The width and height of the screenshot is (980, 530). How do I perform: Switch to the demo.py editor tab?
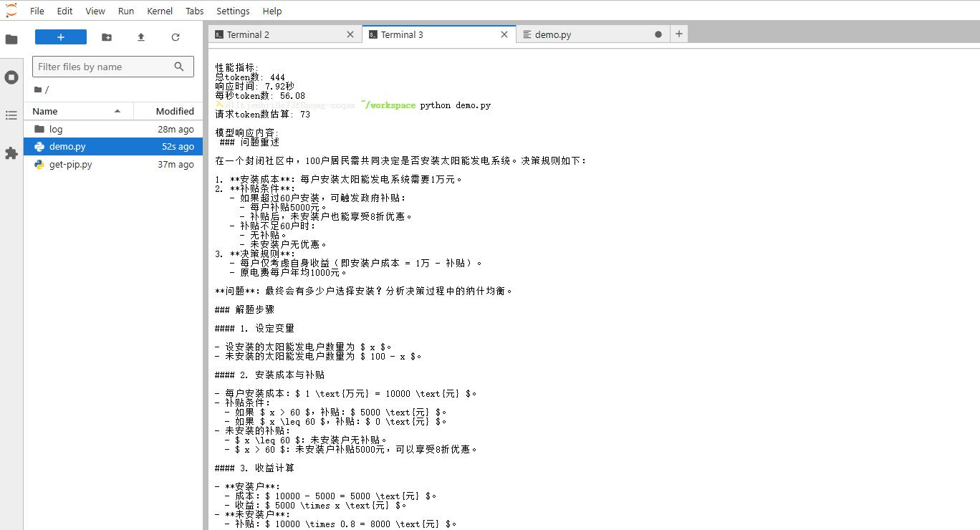pos(552,34)
